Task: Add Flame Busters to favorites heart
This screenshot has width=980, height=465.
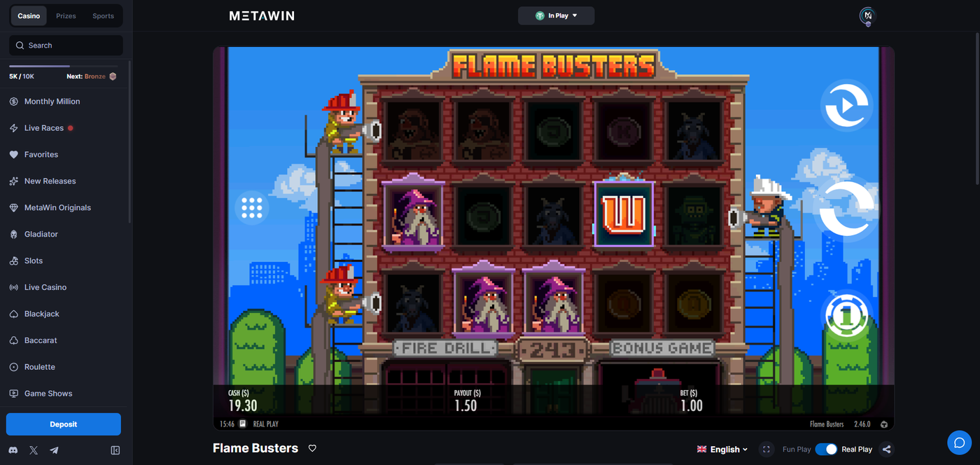Action: (313, 448)
